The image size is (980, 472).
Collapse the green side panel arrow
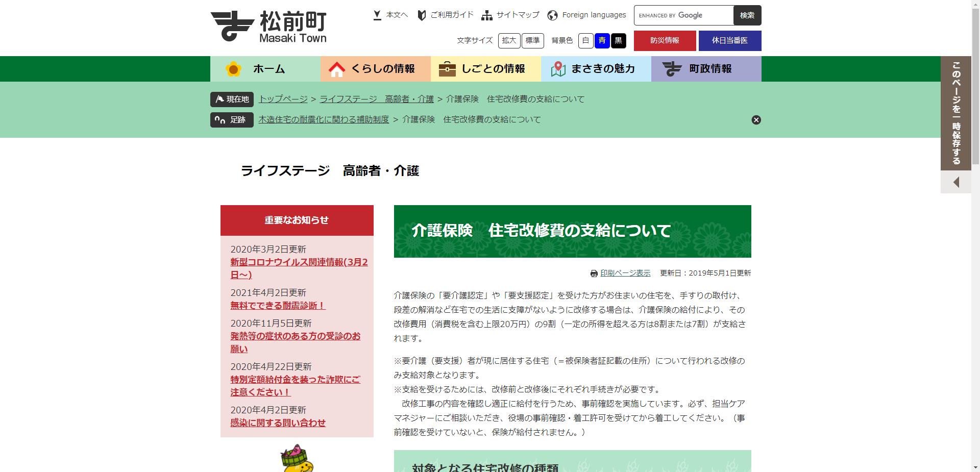click(955, 182)
